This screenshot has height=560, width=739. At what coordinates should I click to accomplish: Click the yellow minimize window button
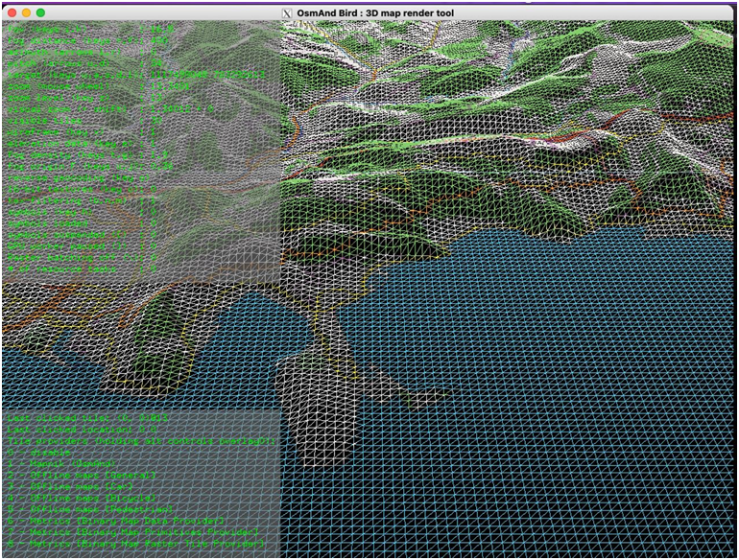(x=26, y=12)
